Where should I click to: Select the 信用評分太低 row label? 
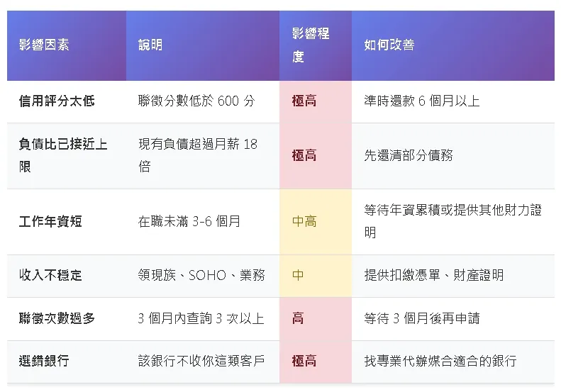pyautogui.click(x=57, y=101)
